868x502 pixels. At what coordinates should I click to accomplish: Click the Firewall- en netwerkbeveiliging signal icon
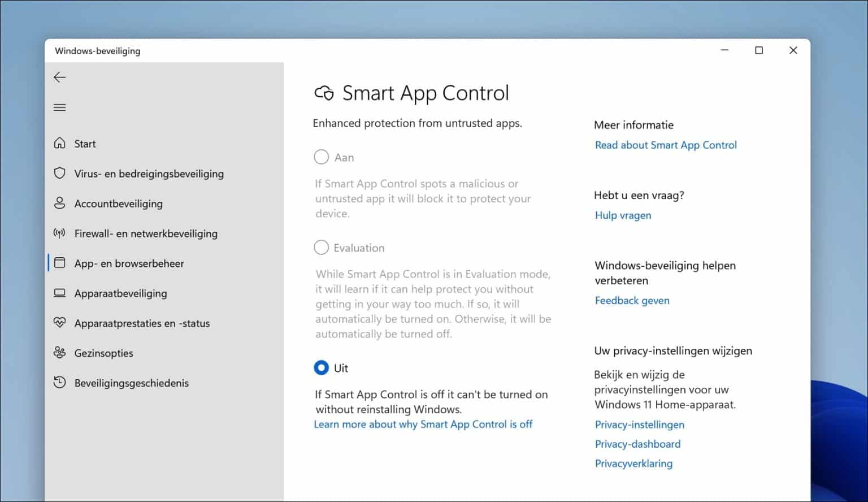(x=60, y=233)
